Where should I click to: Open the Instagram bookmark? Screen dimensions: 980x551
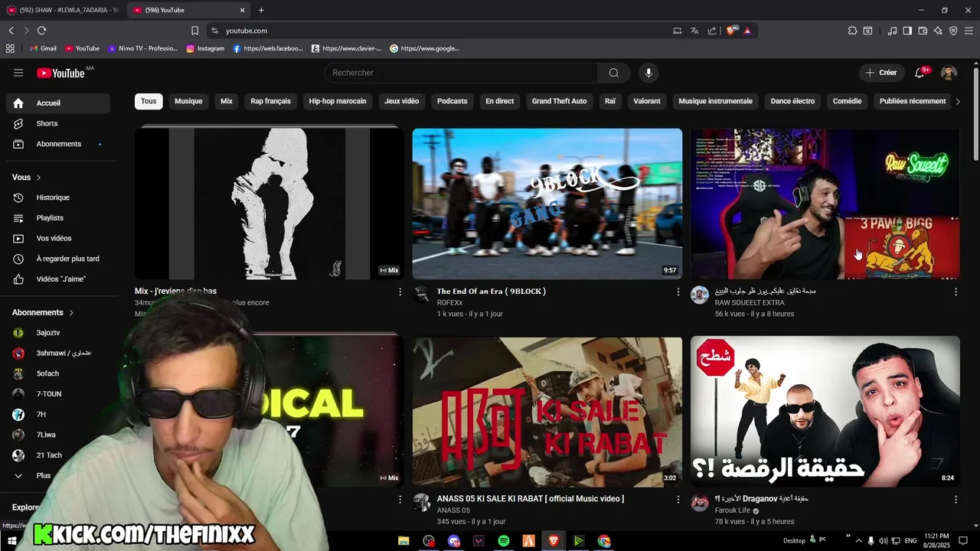(205, 48)
